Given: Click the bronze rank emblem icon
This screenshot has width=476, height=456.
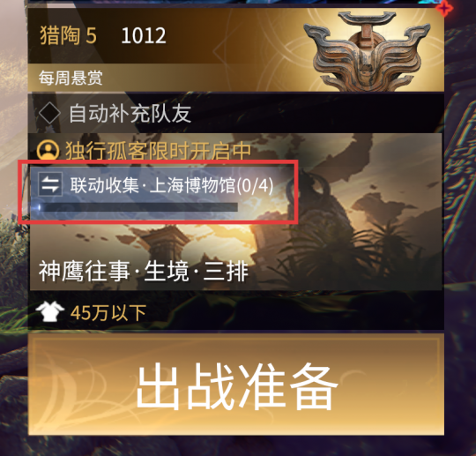Looking at the screenshot, I should click(368, 51).
